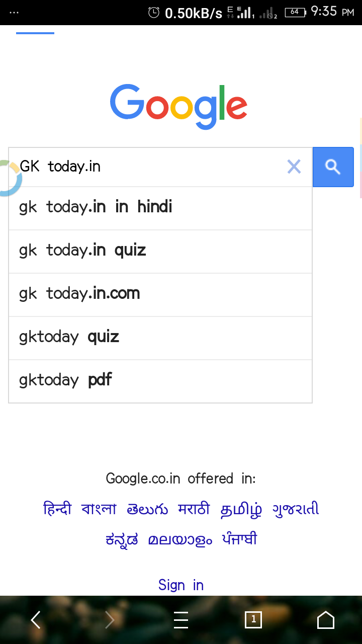Clear the search box with the X icon
Viewport: 362px width, 644px height.
click(294, 167)
